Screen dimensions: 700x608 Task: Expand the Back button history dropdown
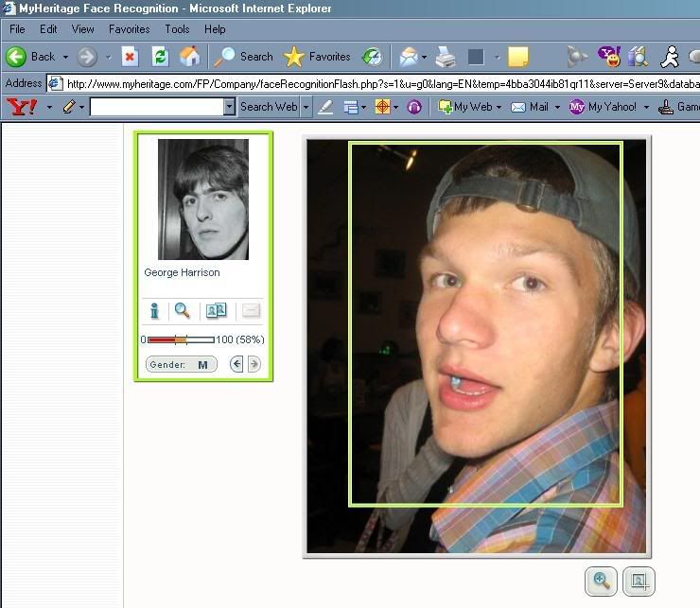click(65, 57)
